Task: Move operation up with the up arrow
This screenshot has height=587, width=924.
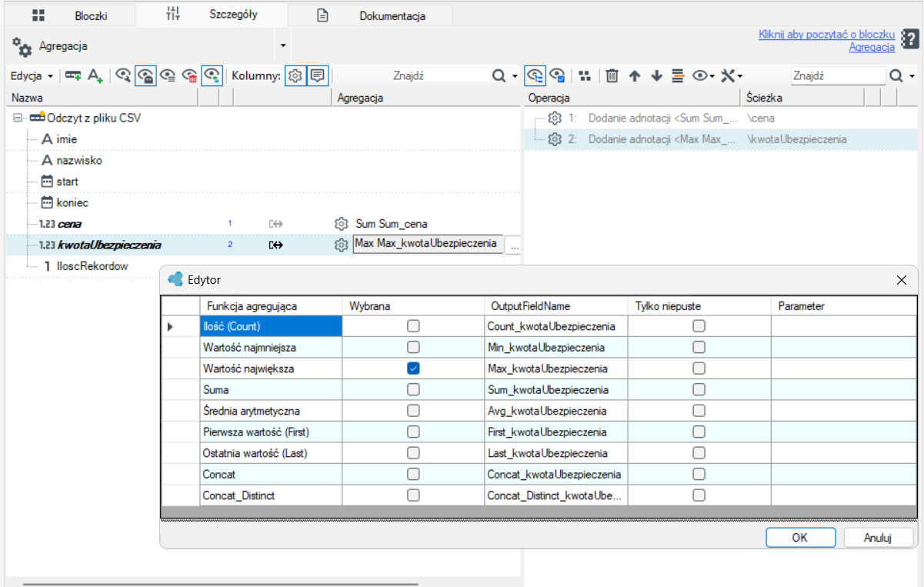Action: 635,76
